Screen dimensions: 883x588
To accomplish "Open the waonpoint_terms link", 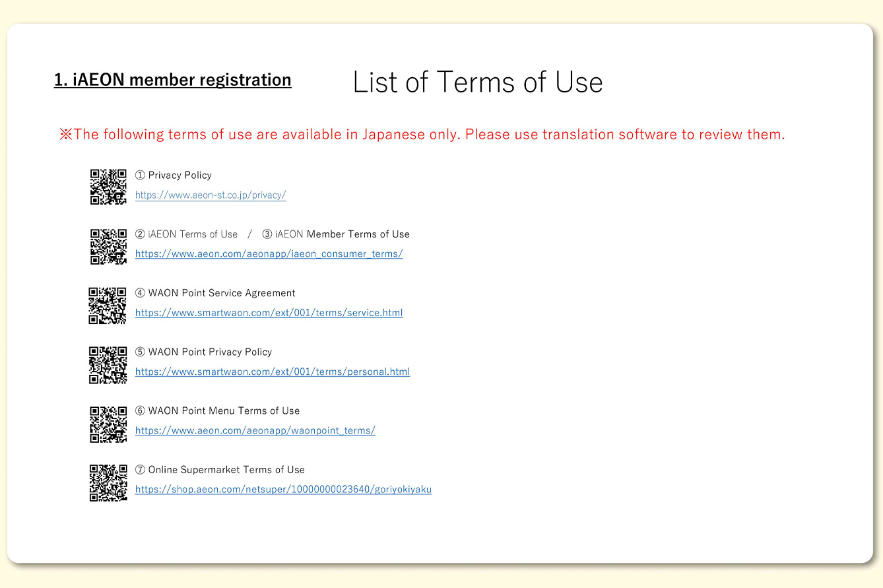I will tap(255, 431).
